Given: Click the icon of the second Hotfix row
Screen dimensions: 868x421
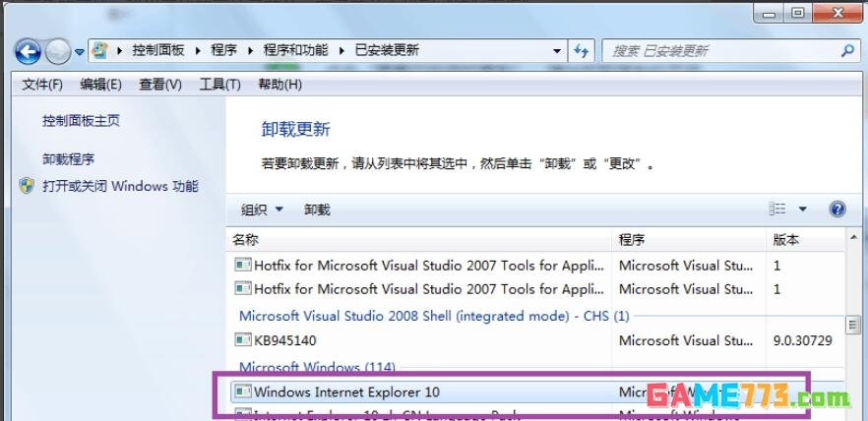Looking at the screenshot, I should [x=243, y=288].
